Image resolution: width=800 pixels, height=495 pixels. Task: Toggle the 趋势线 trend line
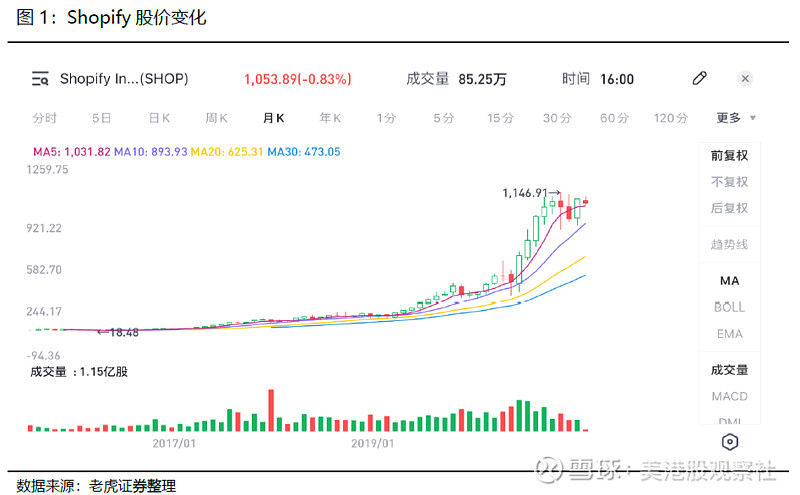[730, 245]
